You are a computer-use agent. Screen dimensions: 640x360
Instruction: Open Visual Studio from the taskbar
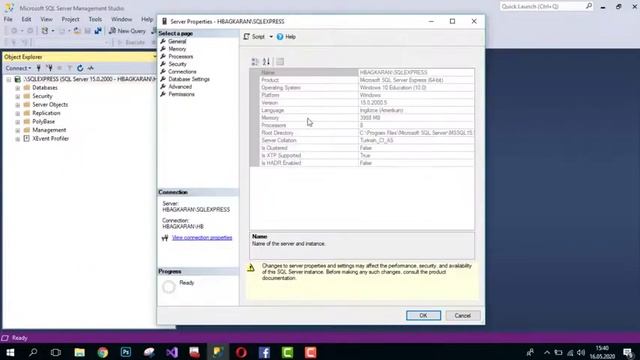tap(172, 352)
